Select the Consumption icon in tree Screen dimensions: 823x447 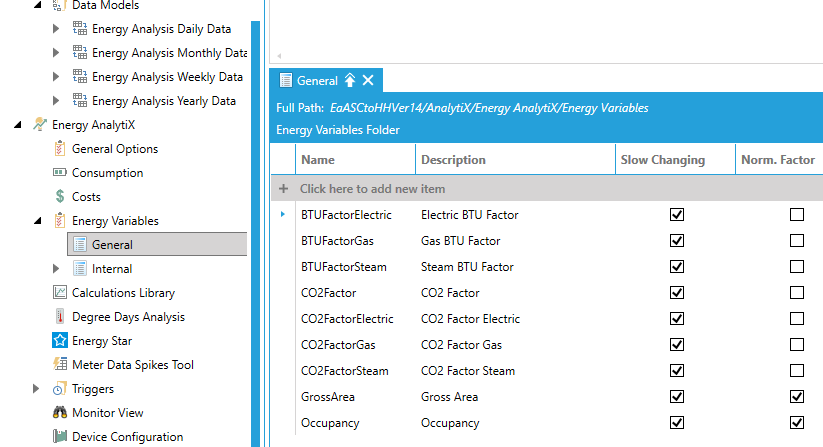(60, 173)
